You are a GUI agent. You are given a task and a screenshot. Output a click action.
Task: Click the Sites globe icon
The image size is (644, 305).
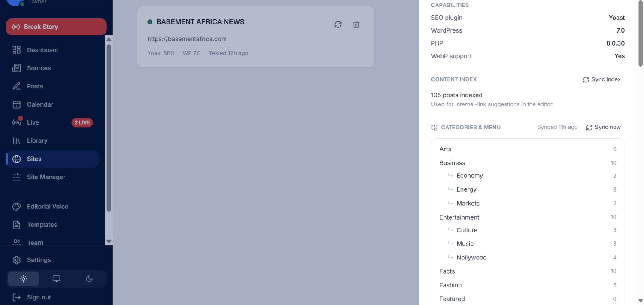coord(17,159)
